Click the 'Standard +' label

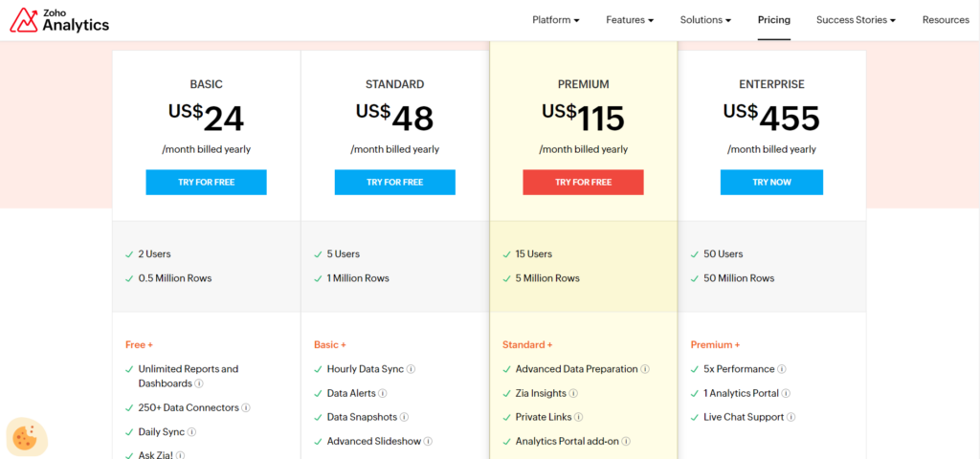527,344
